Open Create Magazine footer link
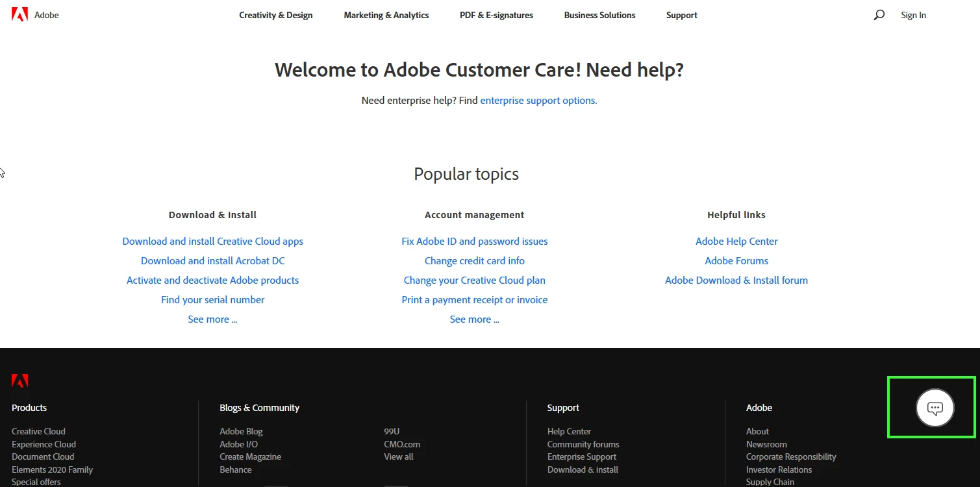This screenshot has height=487, width=980. (250, 456)
